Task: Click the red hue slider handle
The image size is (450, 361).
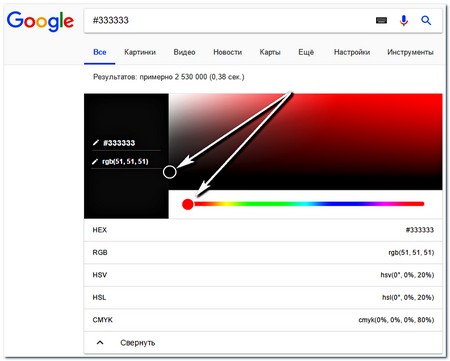Action: coord(188,204)
